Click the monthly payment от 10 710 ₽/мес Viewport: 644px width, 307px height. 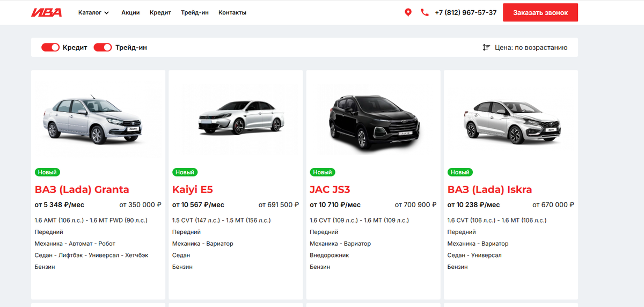[335, 205]
